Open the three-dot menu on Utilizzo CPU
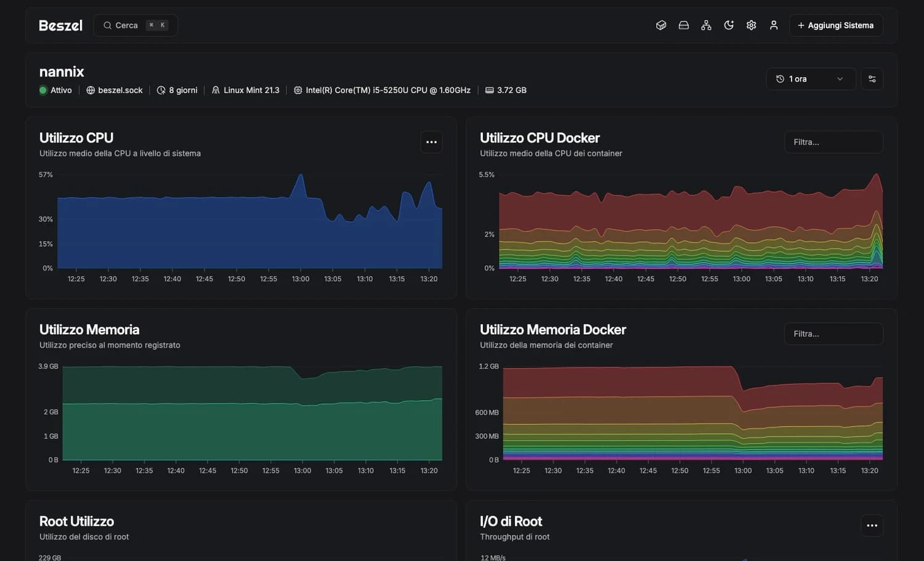 click(x=431, y=142)
